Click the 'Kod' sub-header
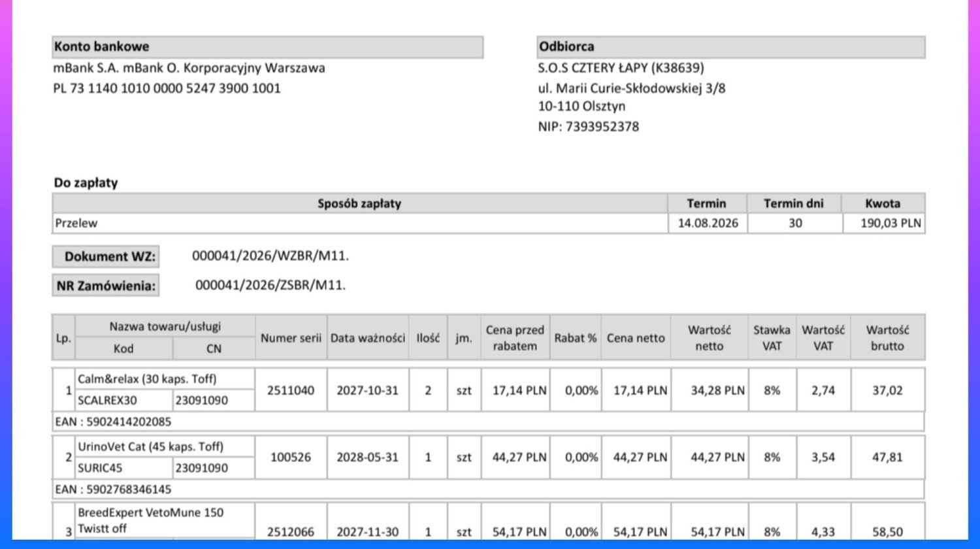The height and width of the screenshot is (549, 980). pyautogui.click(x=123, y=348)
